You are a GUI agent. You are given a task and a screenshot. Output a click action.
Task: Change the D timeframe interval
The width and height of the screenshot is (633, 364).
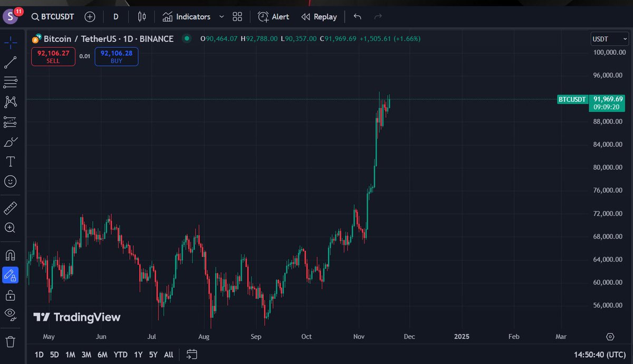pyautogui.click(x=116, y=17)
